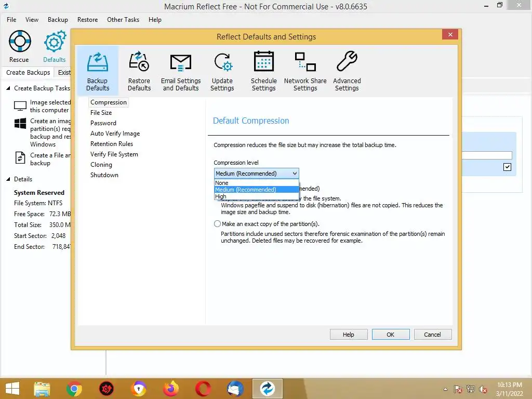Toggle the checkbox in the main window background
The width and height of the screenshot is (532, 399).
(x=507, y=167)
